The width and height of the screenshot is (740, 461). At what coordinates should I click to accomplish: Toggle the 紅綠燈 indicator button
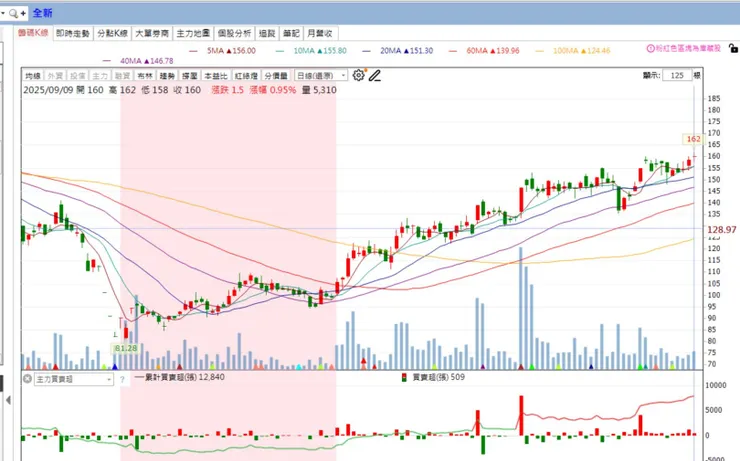click(x=246, y=75)
